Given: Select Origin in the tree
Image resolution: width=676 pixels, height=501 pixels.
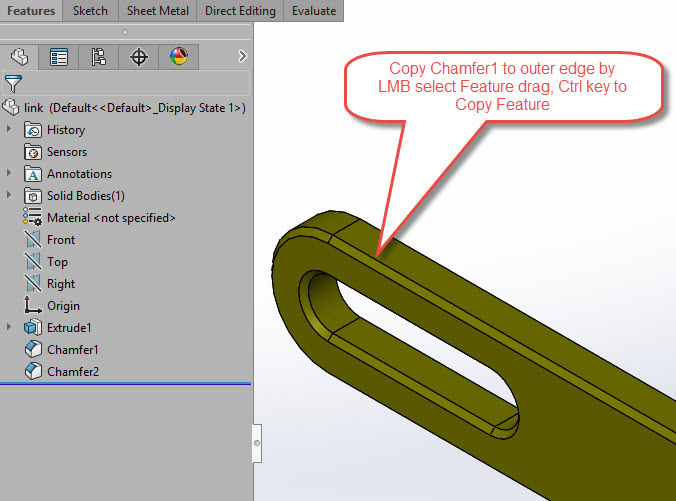Looking at the screenshot, I should (63, 306).
